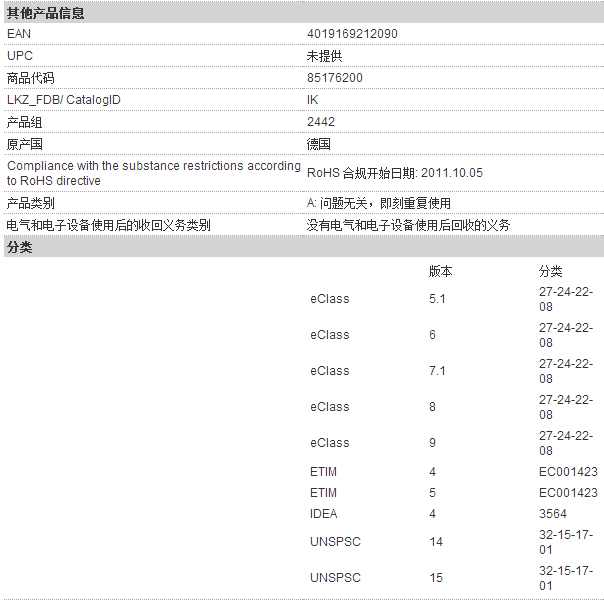This screenshot has height=600, width=604.
Task: Click EC001423 in ETIM 5 row
Action: 568,493
